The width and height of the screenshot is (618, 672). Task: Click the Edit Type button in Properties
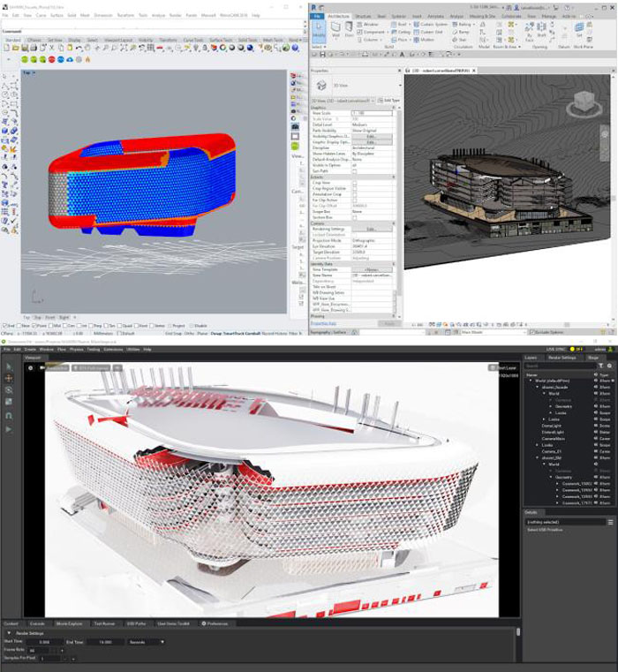[x=388, y=101]
